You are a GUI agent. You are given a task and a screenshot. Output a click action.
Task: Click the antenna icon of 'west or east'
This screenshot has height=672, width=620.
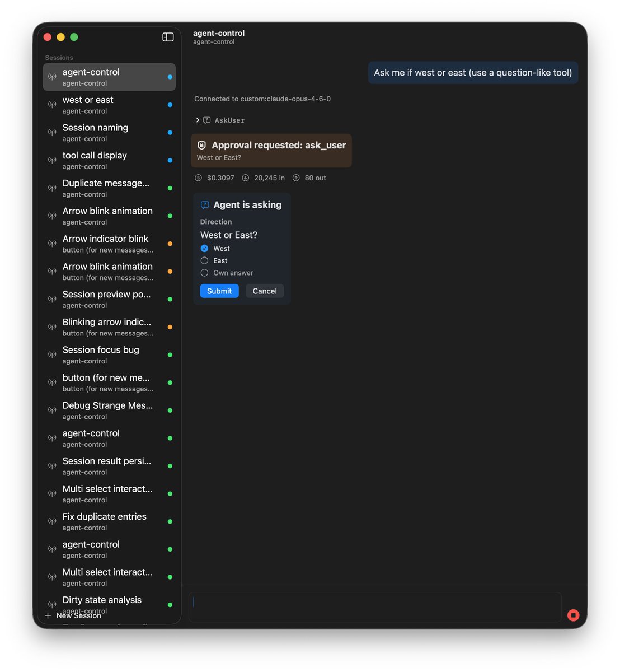(52, 105)
